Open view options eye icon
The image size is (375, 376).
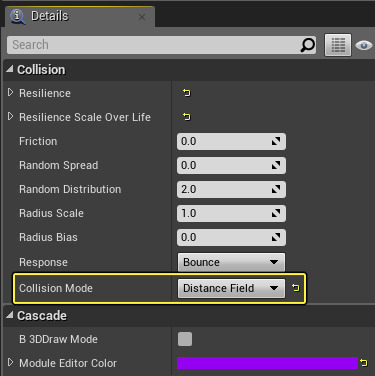pyautogui.click(x=364, y=45)
